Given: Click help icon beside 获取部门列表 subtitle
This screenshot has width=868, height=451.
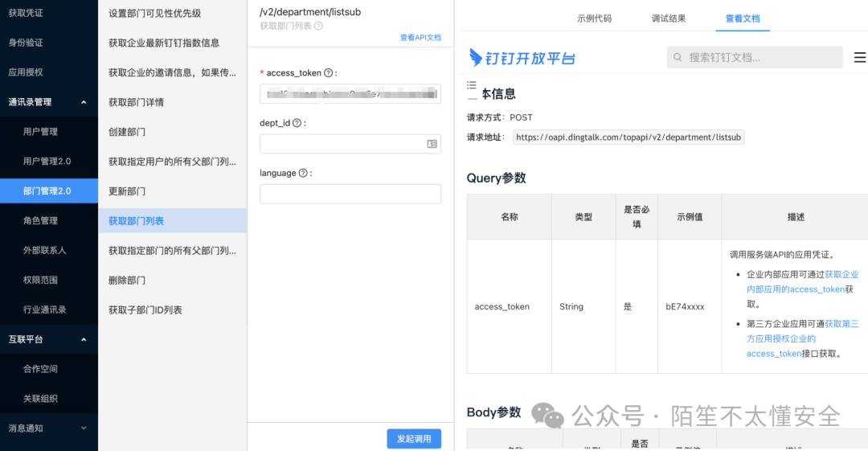Looking at the screenshot, I should point(318,26).
